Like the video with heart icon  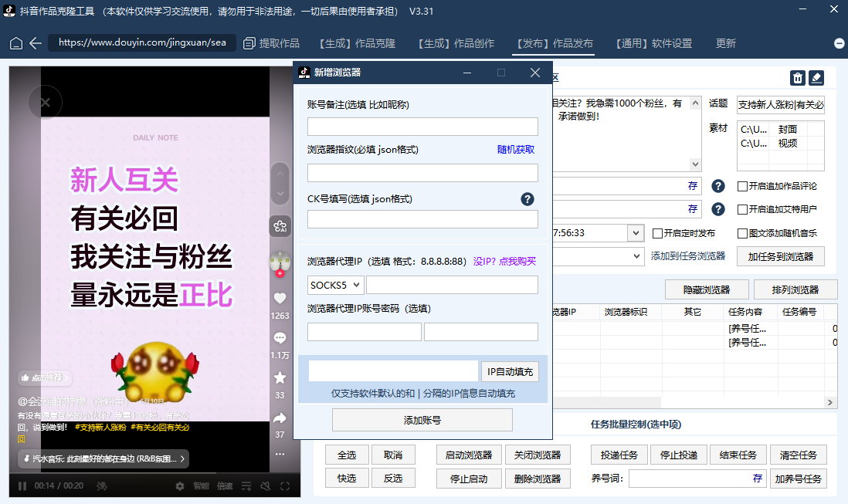pyautogui.click(x=280, y=298)
